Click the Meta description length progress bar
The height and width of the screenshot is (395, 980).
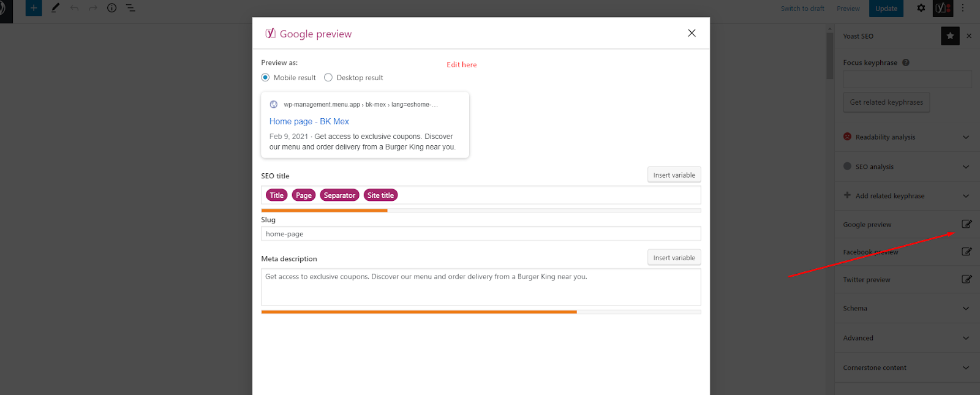pos(481,312)
